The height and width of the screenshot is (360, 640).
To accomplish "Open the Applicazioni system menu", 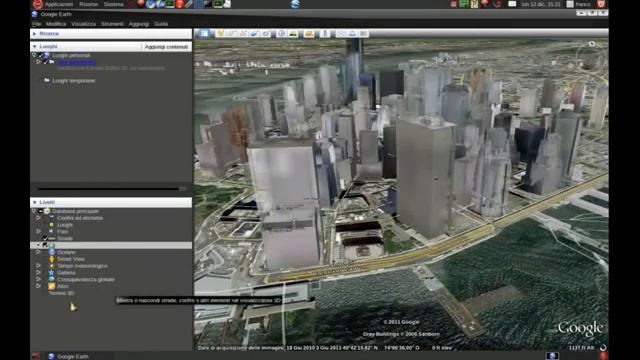I will pyautogui.click(x=58, y=4).
